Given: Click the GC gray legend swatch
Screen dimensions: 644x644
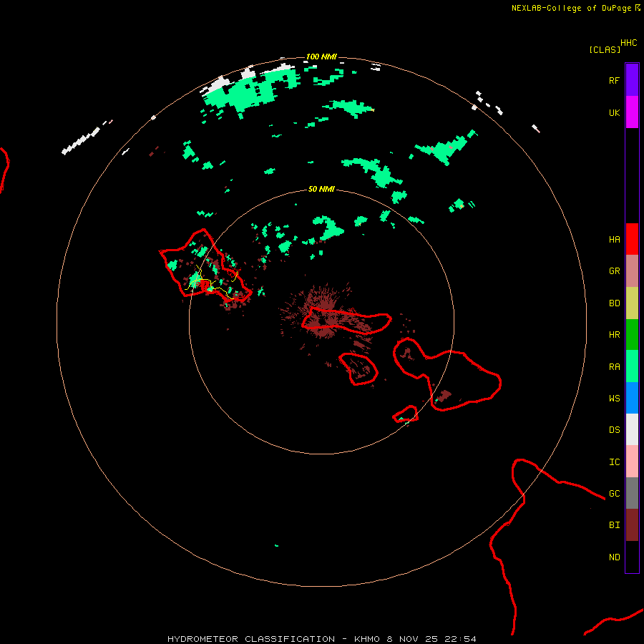Looking at the screenshot, I should (632, 493).
